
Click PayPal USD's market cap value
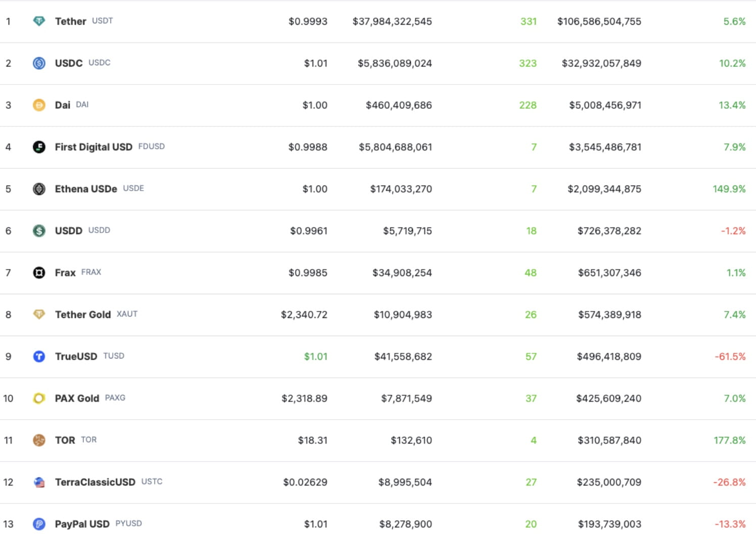pyautogui.click(x=609, y=524)
